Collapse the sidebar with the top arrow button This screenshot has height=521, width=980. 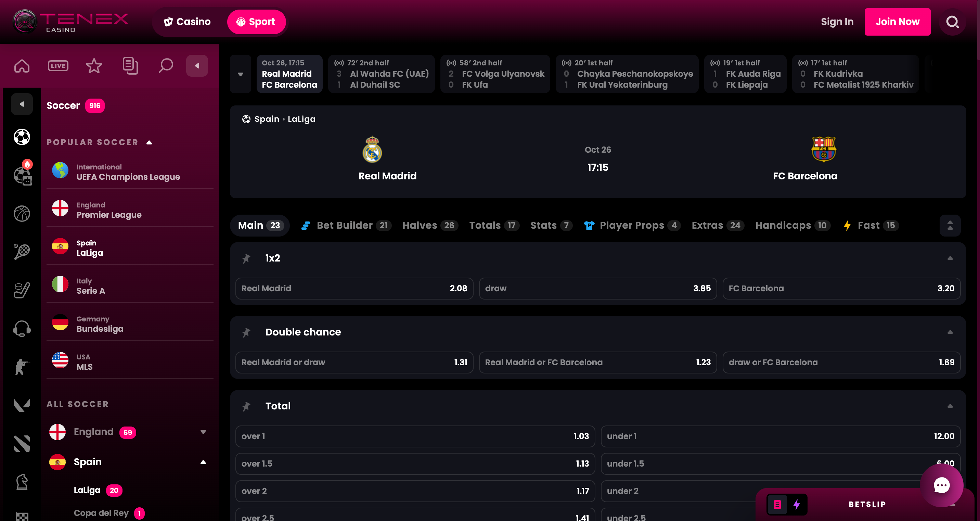197,66
